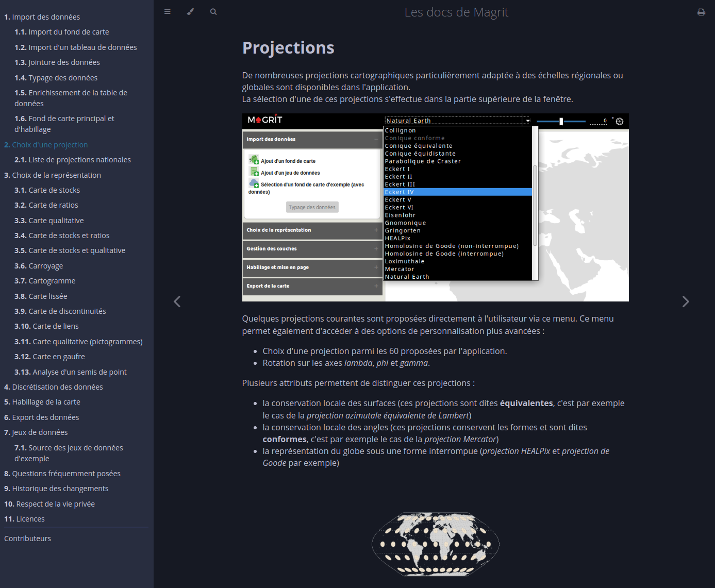
Task: Click the settings gear in map screenshot
Action: pyautogui.click(x=620, y=122)
